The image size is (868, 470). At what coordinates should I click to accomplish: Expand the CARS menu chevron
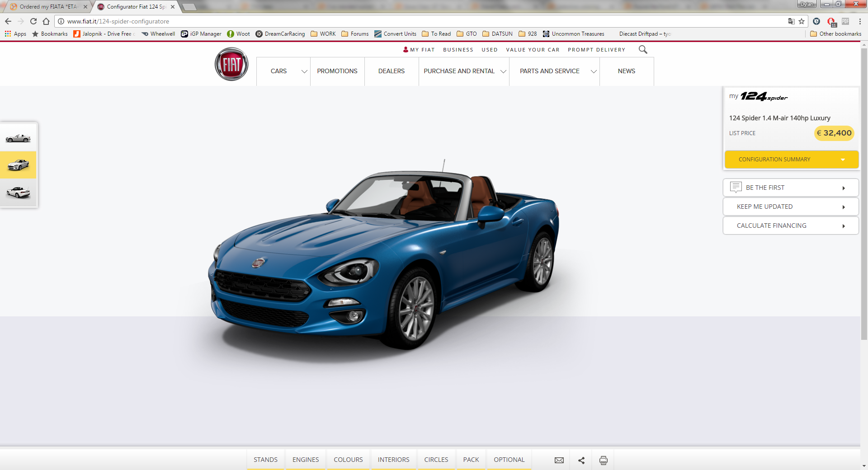tap(304, 71)
